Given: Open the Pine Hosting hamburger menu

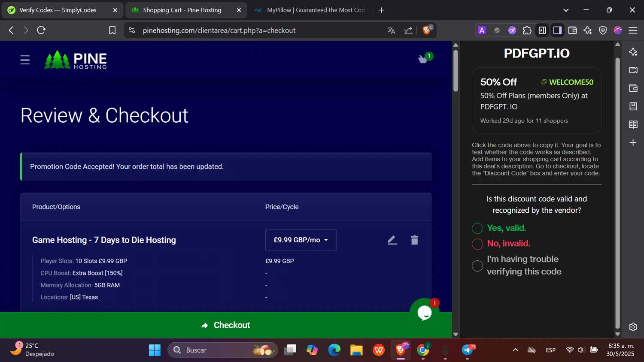Looking at the screenshot, I should (x=25, y=60).
